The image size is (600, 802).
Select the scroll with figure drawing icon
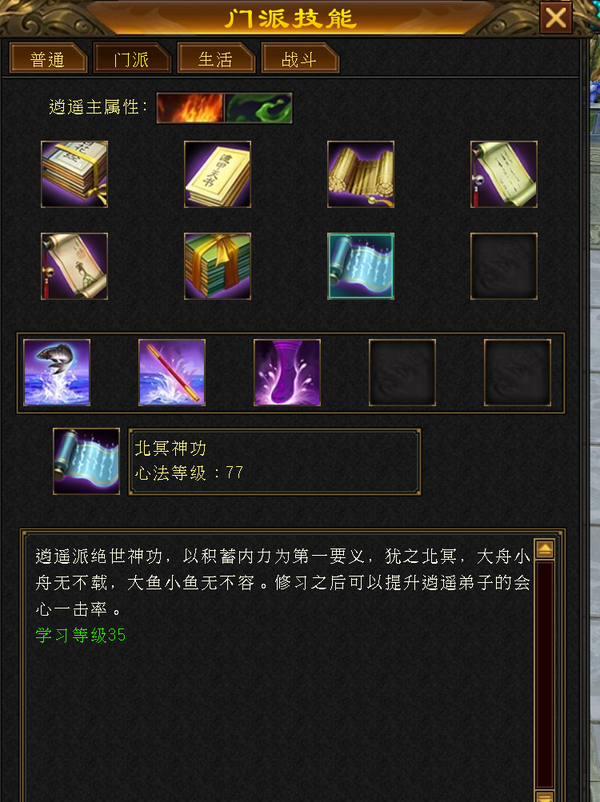tap(74, 266)
